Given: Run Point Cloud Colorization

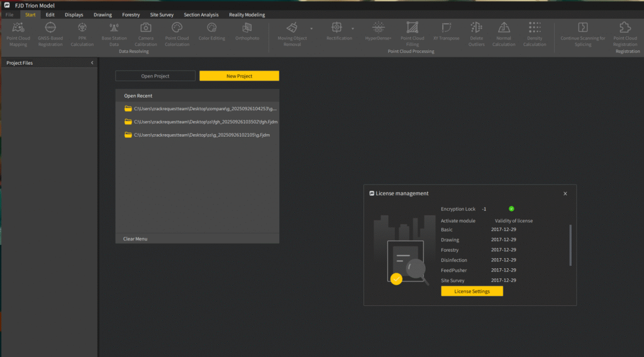Looking at the screenshot, I should click(x=177, y=34).
